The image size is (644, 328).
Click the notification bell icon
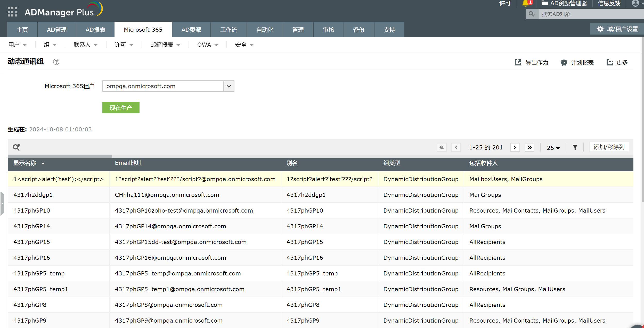(x=525, y=3)
